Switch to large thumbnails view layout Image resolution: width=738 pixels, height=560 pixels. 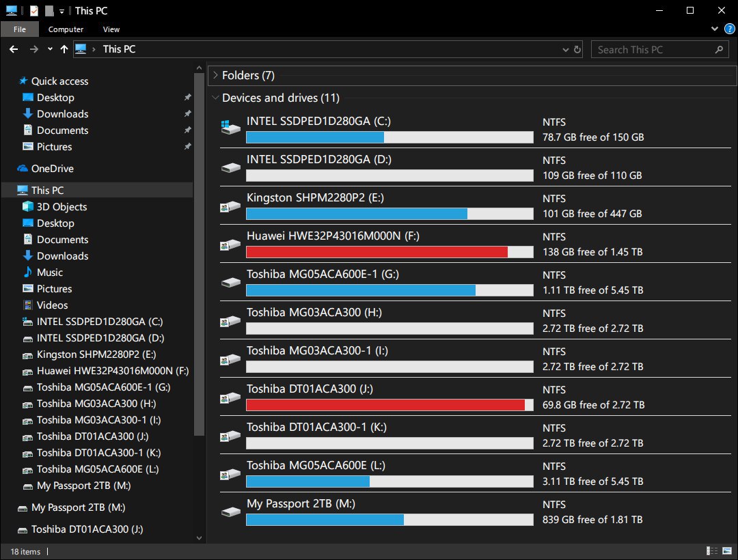726,551
